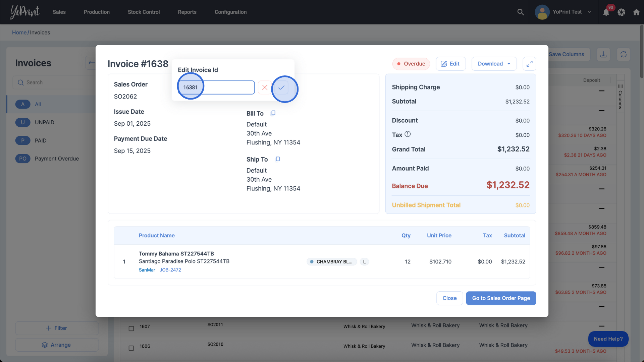This screenshot has height=362, width=644.
Task: Open the Download dropdown
Action: pos(494,64)
